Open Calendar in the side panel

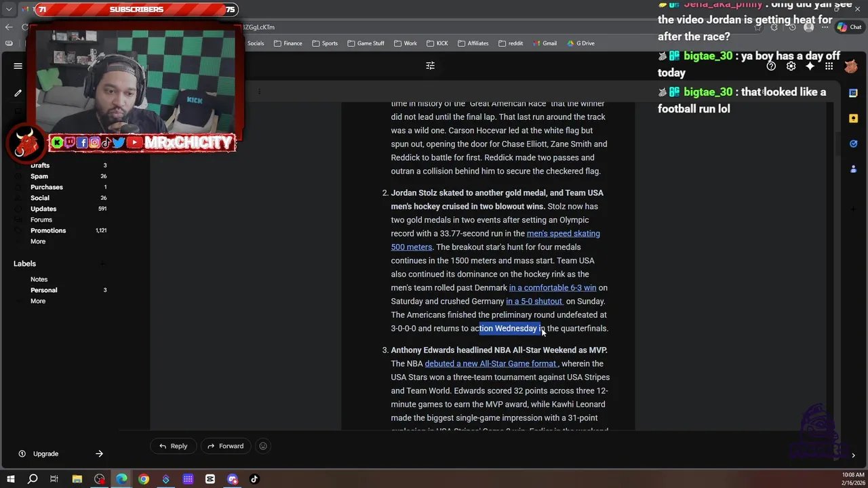(853, 93)
